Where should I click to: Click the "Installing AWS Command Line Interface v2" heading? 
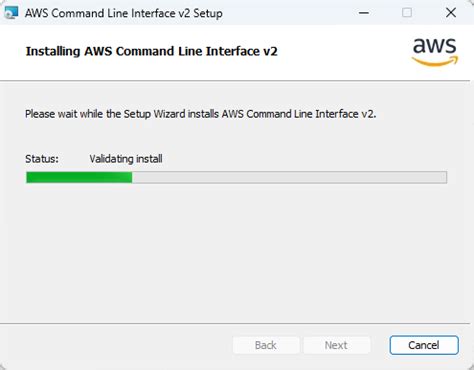(x=152, y=51)
